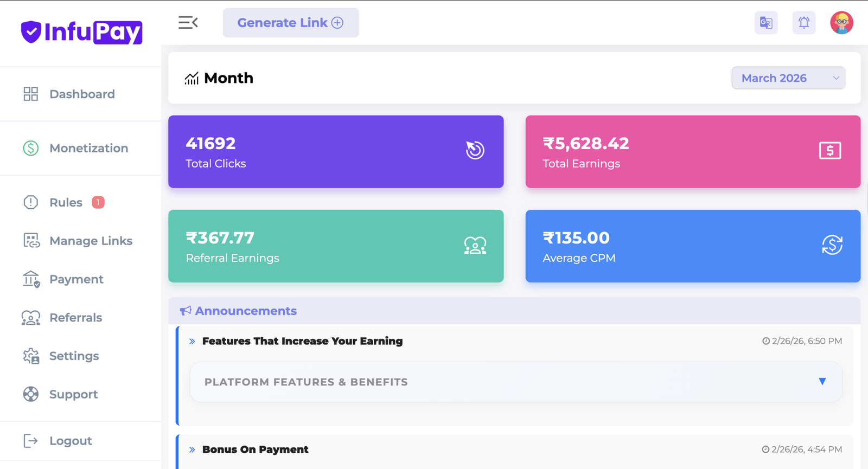Click the Total Earnings dollar icon
Viewport: 868px width, 469px height.
[x=829, y=151]
